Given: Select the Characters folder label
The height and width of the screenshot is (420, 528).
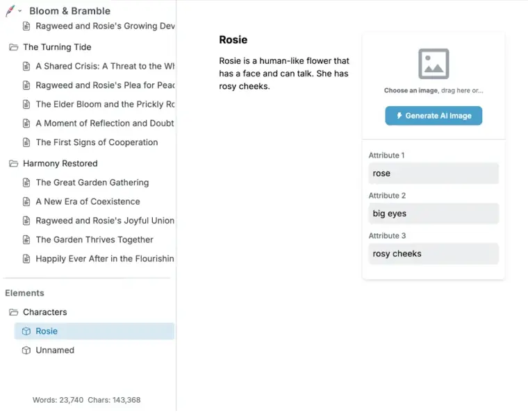Looking at the screenshot, I should tap(44, 312).
